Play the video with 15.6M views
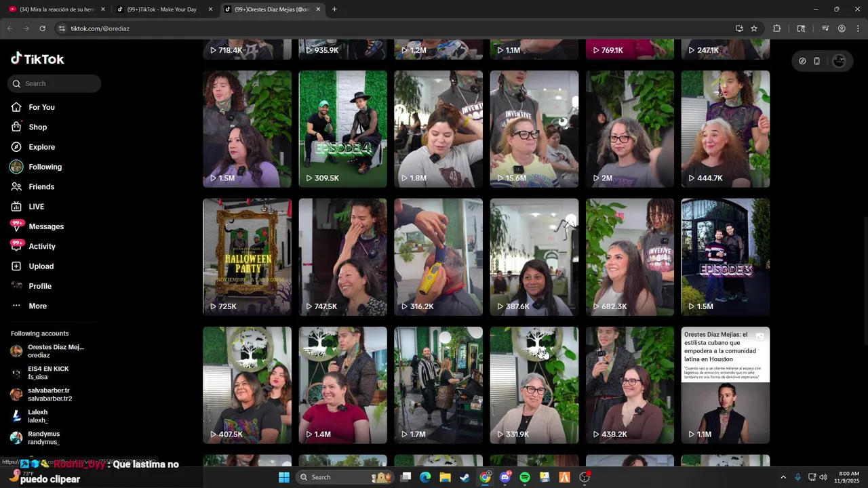 534,129
